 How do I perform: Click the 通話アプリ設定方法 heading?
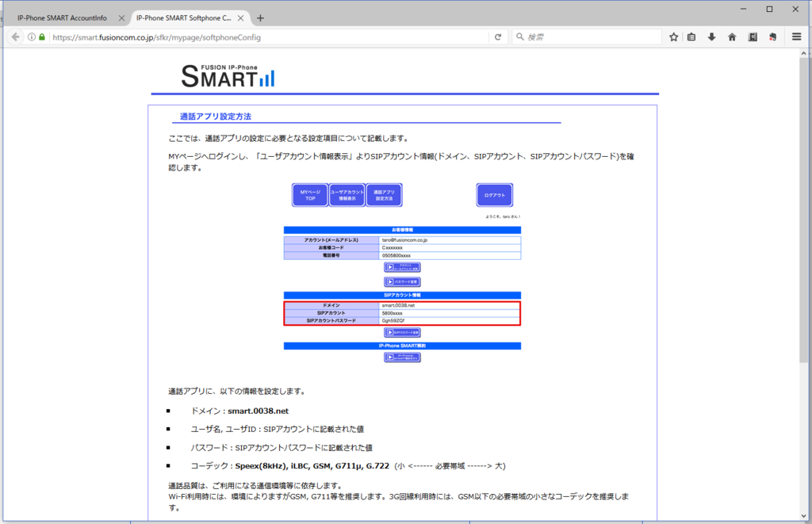click(216, 117)
